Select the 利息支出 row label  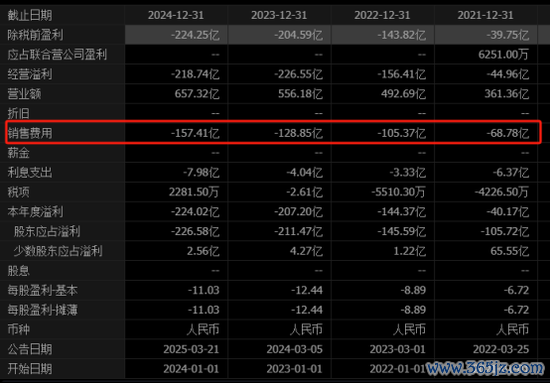(x=30, y=173)
